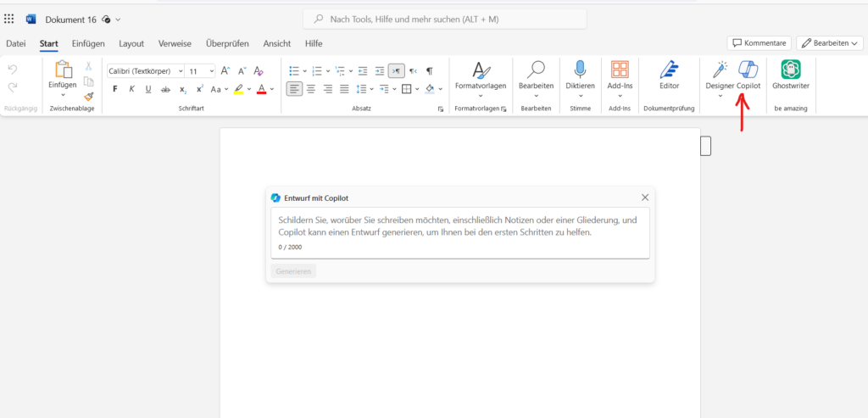Switch to the Verweise tab

coord(175,43)
